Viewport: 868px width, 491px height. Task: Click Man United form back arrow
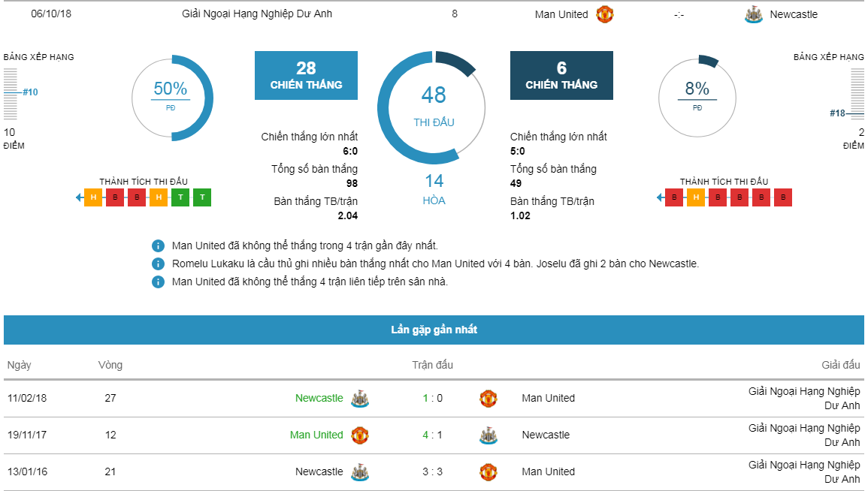(79, 197)
